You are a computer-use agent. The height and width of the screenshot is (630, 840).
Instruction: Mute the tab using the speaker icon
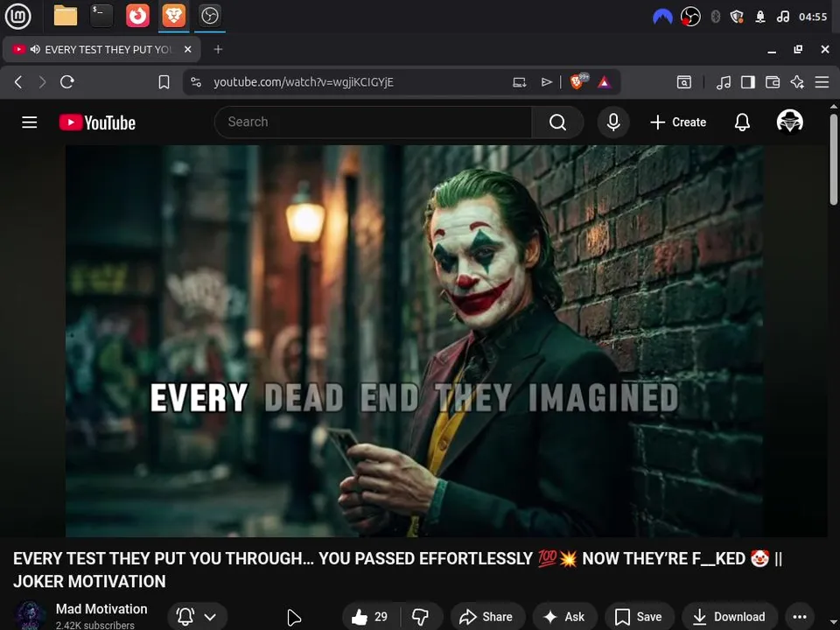[35, 49]
